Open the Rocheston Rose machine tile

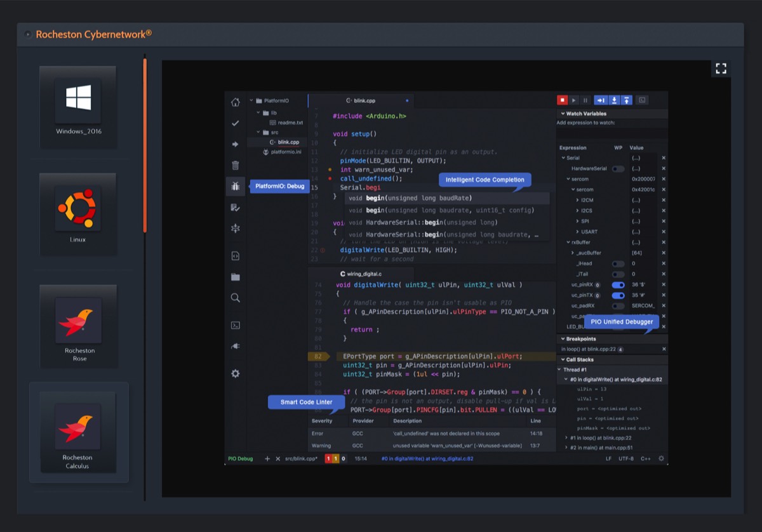[79, 326]
